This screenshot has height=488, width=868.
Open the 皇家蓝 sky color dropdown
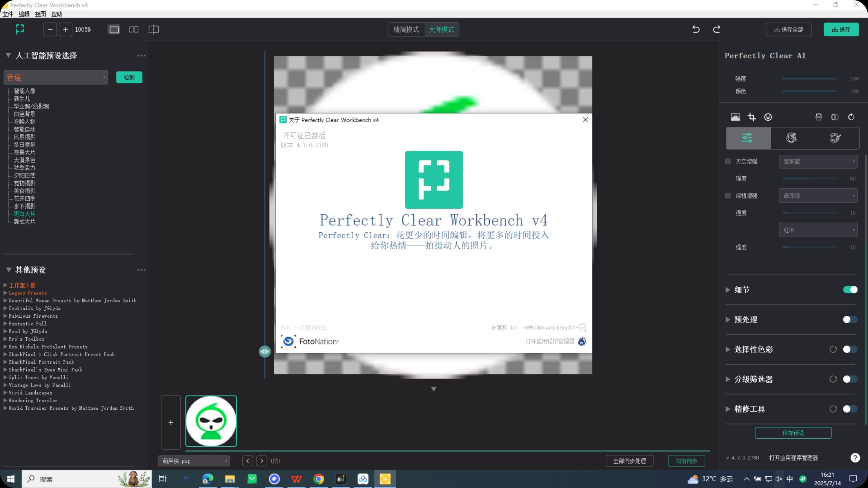pos(818,161)
